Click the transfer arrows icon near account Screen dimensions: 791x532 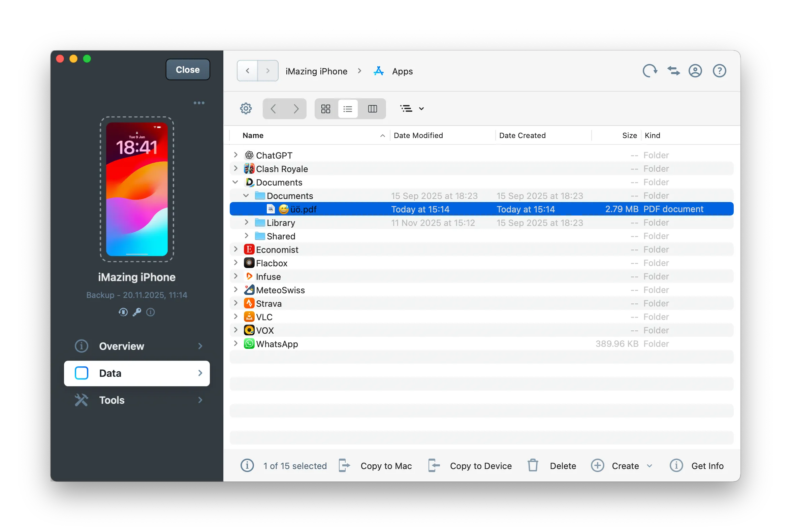pyautogui.click(x=673, y=71)
